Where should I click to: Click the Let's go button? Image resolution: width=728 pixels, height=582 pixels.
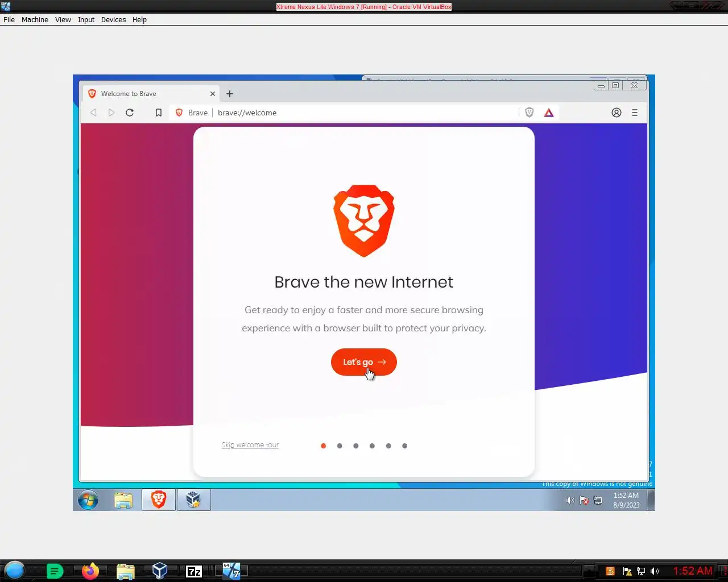(364, 362)
